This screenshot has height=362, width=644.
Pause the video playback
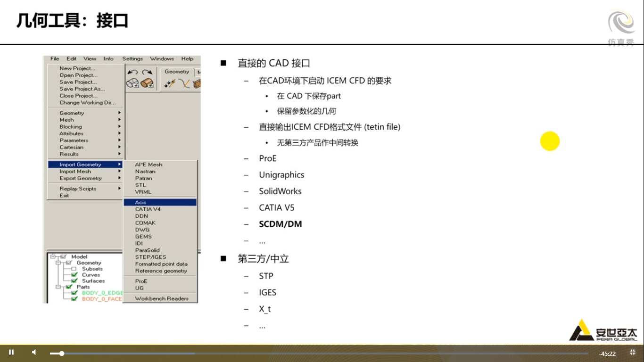coord(12,352)
